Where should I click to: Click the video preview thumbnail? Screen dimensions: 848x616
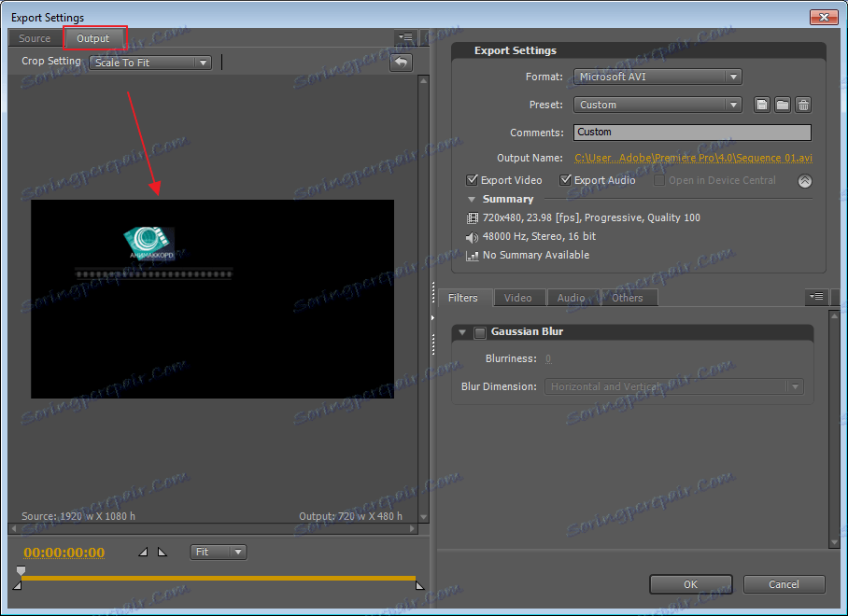(213, 299)
